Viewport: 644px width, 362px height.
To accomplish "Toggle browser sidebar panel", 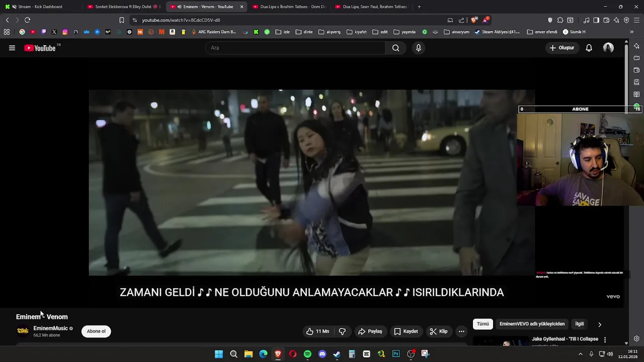I will (596, 20).
